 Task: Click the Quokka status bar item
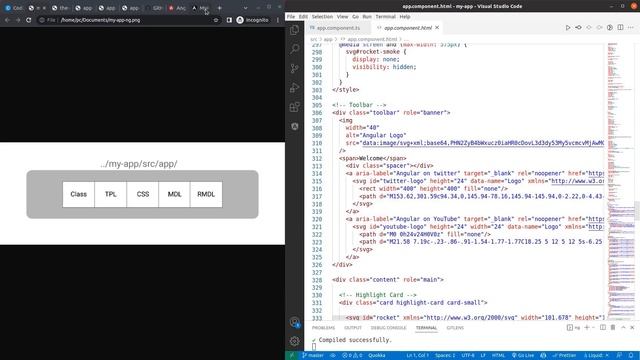[x=377, y=356]
